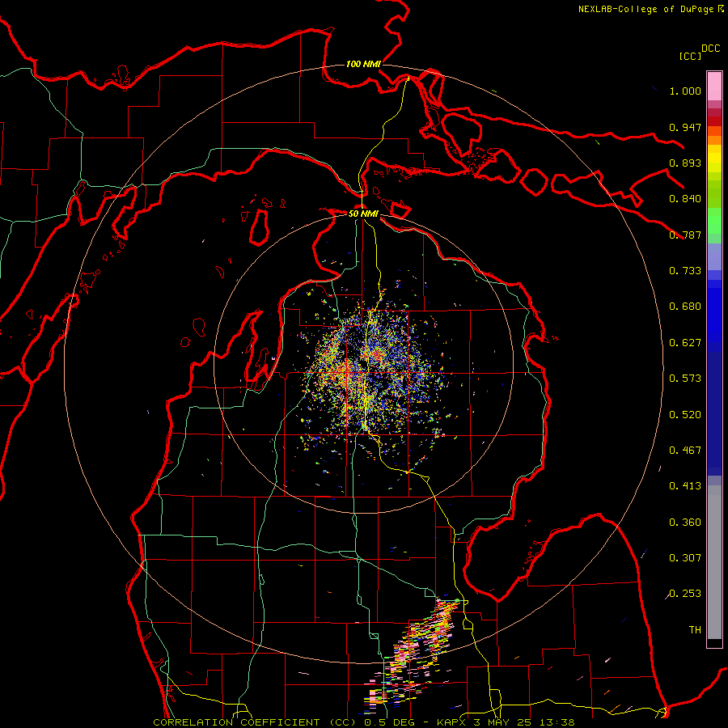Click the TH threshold label
The image size is (728, 728).
tap(695, 630)
